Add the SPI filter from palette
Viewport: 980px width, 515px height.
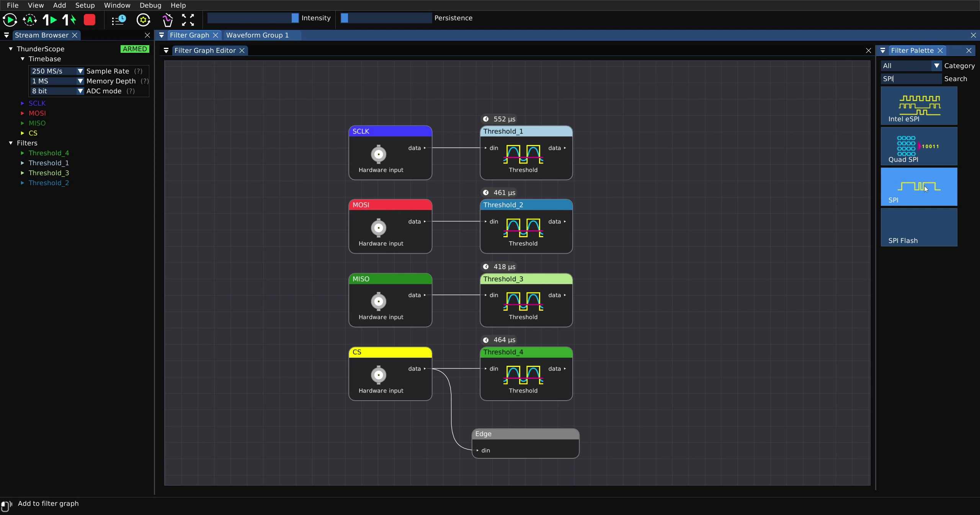click(x=919, y=187)
